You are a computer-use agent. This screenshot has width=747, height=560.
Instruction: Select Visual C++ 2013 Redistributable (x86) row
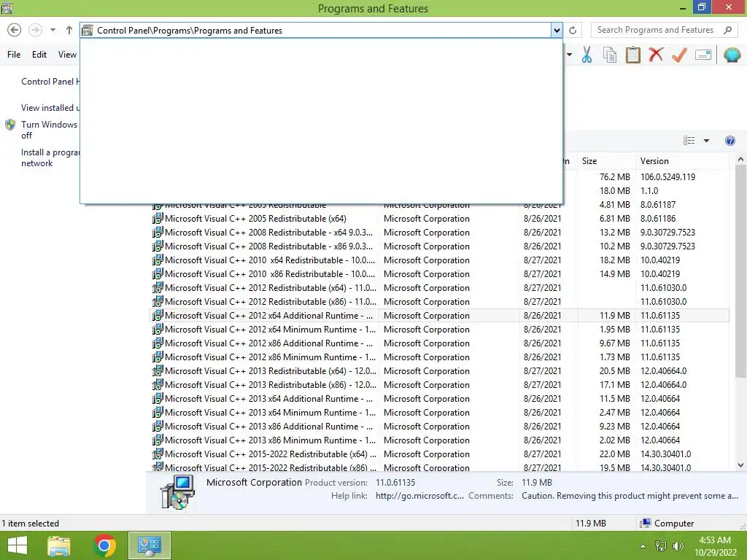point(438,384)
